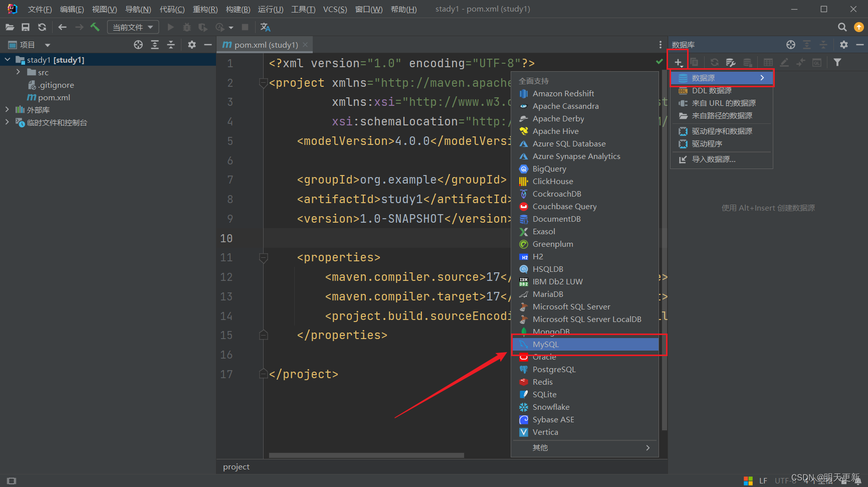Click the plus icon in database toolbar
Viewport: 868px width, 487px height.
(678, 62)
